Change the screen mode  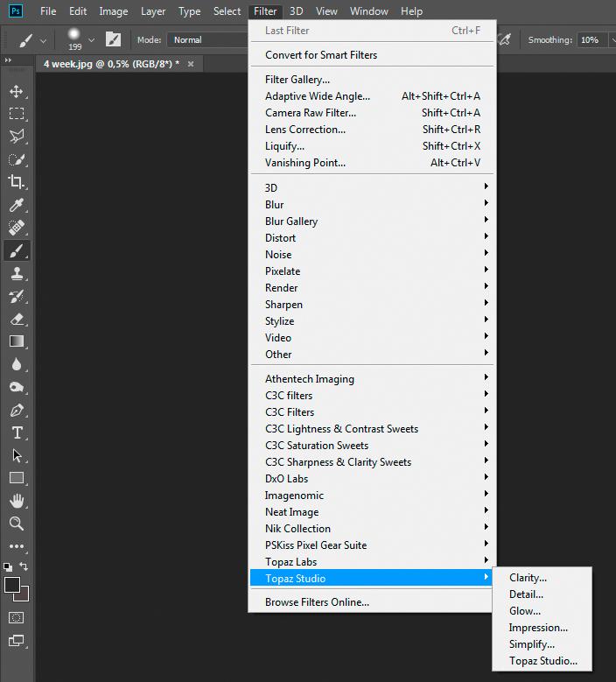click(17, 641)
